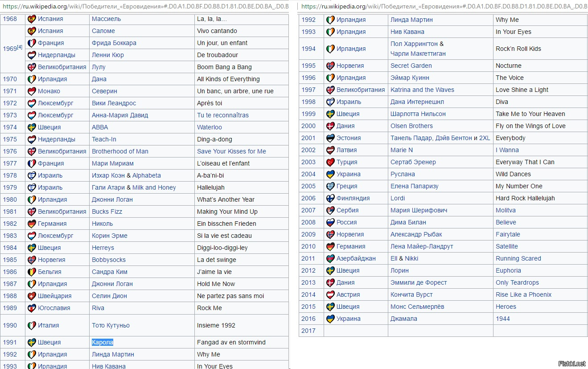
Task: Click the Germany flag heart in the 1982 row
Action: point(32,224)
